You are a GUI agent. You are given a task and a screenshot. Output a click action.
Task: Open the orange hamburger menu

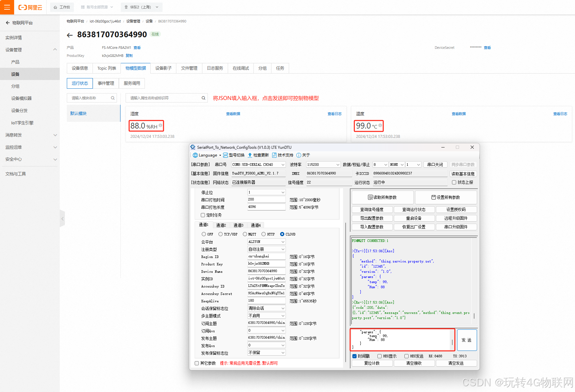click(x=7, y=7)
